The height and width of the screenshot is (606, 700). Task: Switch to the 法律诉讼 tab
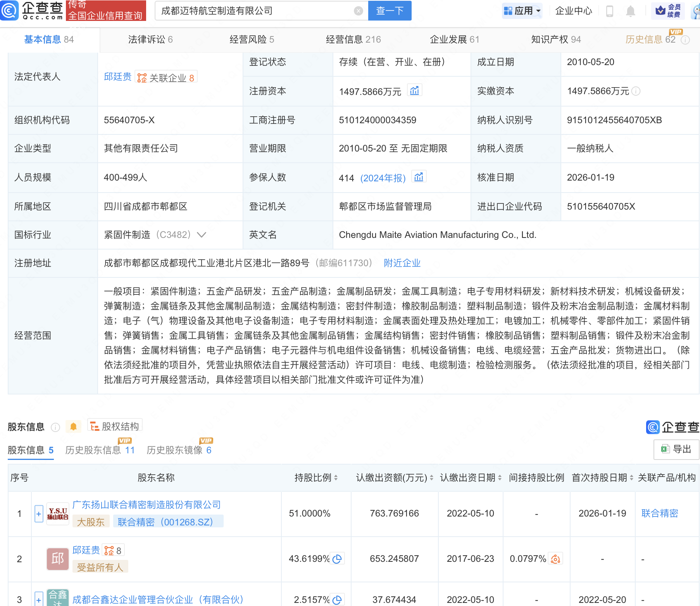(150, 40)
